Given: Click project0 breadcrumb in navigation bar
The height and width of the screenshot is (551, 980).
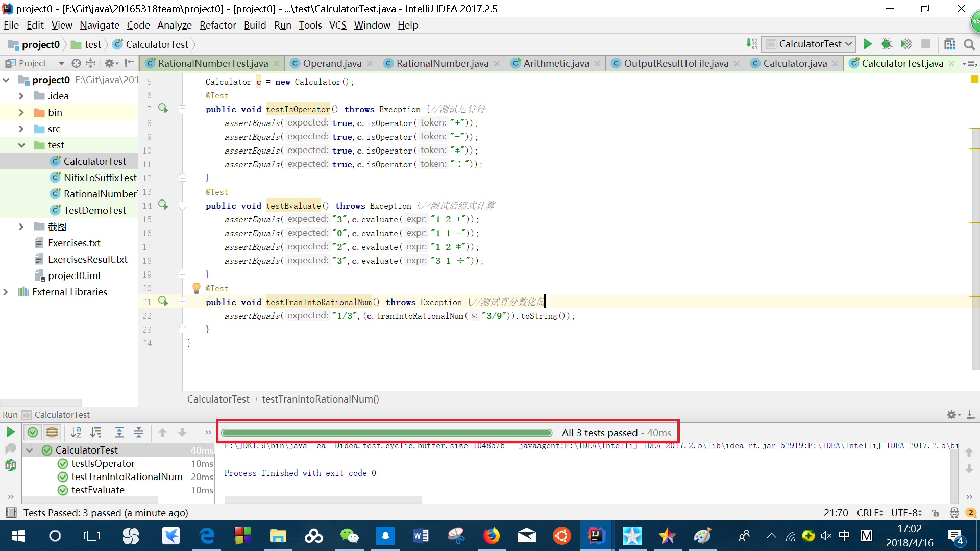Looking at the screenshot, I should point(35,44).
